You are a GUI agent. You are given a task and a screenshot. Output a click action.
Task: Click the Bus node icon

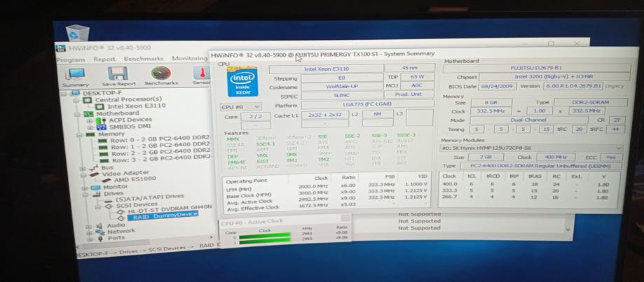[x=94, y=168]
